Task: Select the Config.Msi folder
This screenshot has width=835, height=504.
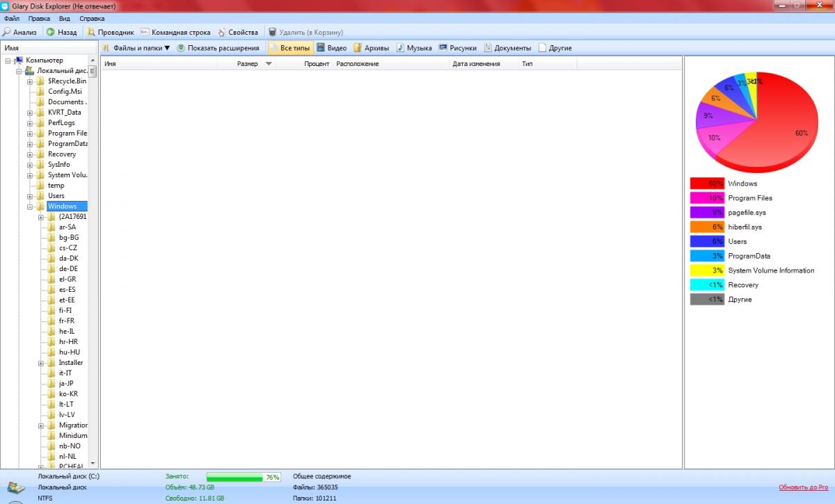Action: pyautogui.click(x=65, y=92)
